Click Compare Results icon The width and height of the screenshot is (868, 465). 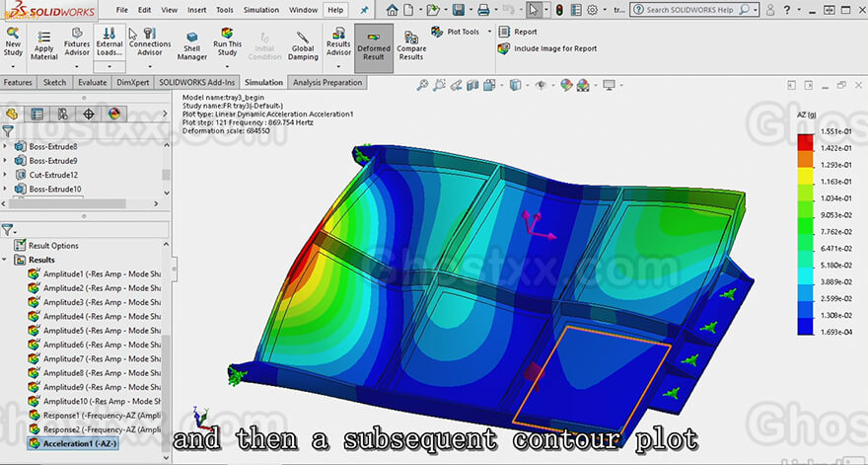click(x=410, y=46)
